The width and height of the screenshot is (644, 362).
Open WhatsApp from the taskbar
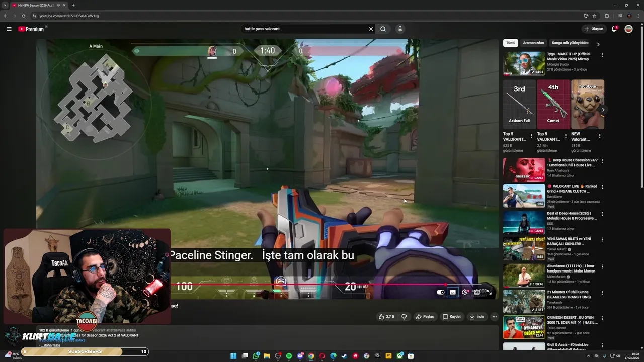tap(256, 356)
